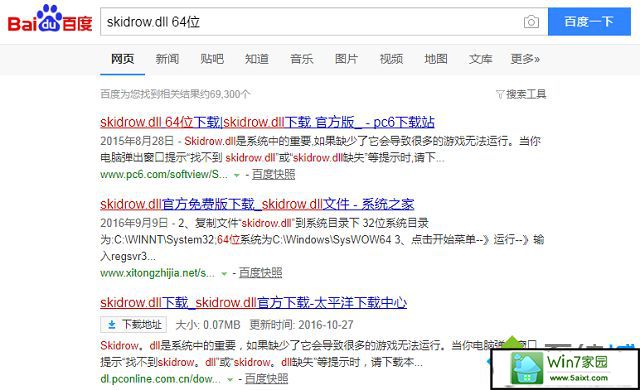Expand the arrow next to www.pc6.com URL
Image resolution: width=640 pixels, height=390 pixels.
(236, 175)
